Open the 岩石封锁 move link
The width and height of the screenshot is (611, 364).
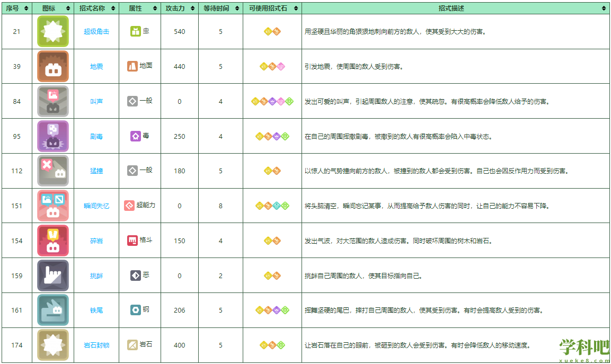96,345
